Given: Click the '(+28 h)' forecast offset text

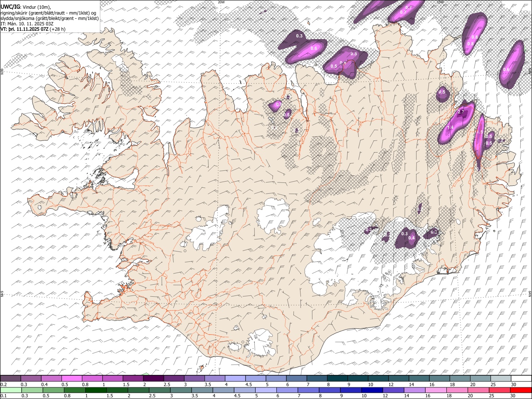Looking at the screenshot, I should tap(57, 30).
